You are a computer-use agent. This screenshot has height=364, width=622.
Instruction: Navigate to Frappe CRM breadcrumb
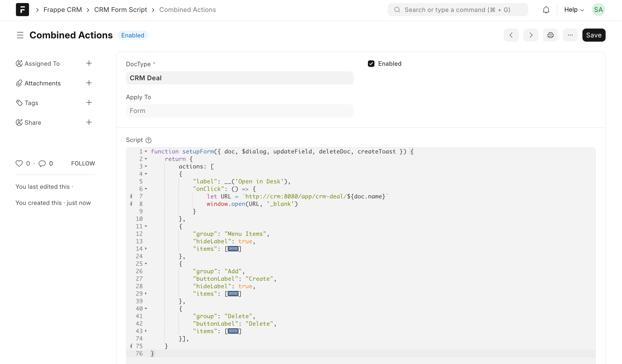tap(63, 10)
